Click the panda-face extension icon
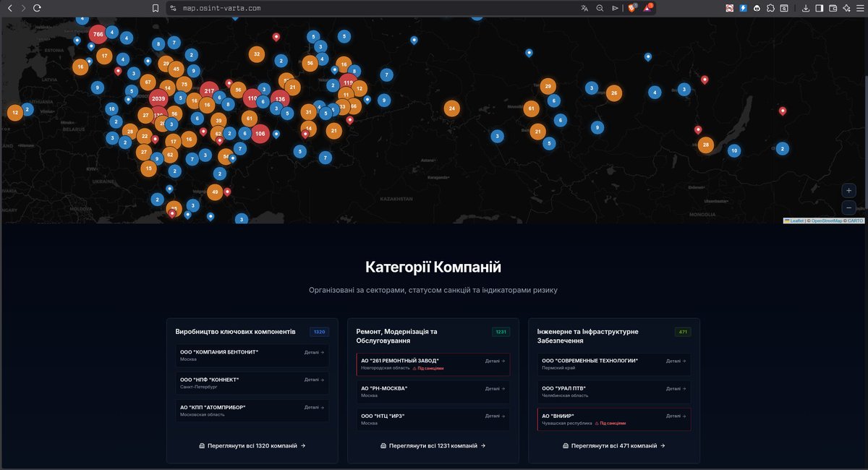This screenshot has width=868, height=470. click(757, 8)
